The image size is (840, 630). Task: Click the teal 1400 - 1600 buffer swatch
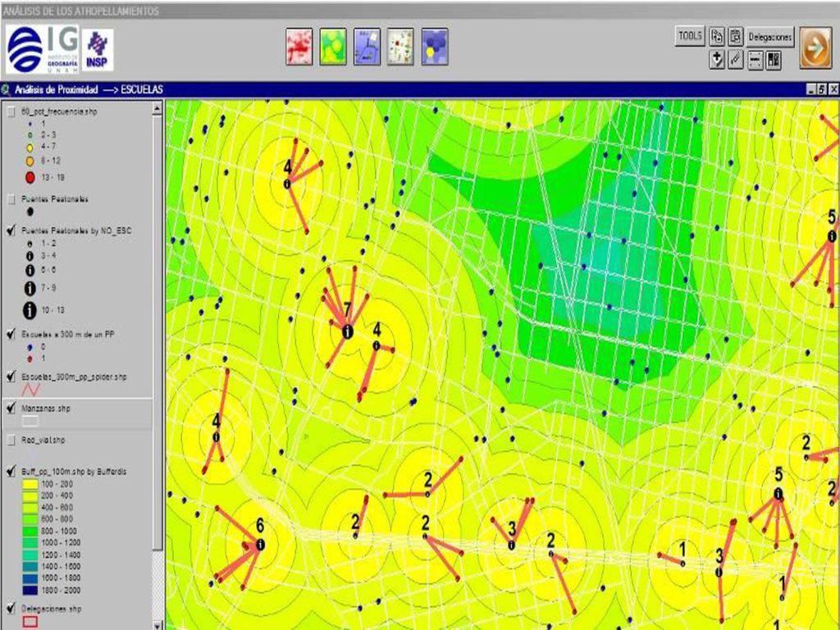pos(30,566)
